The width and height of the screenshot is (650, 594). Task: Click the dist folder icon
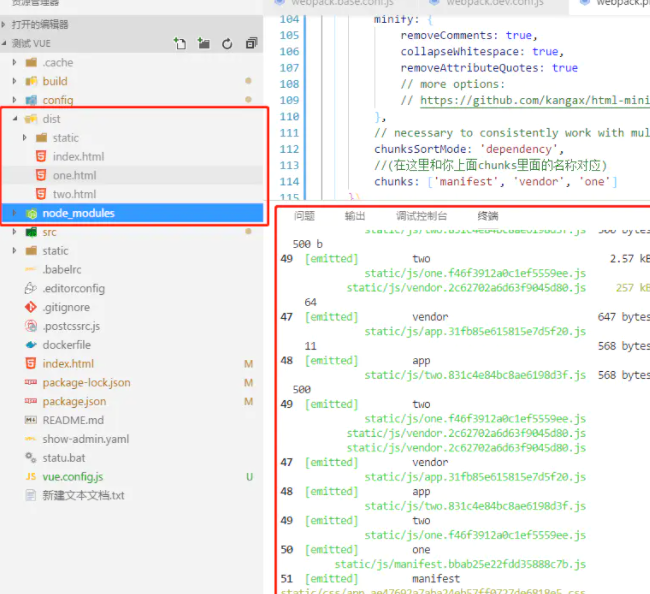coord(31,119)
